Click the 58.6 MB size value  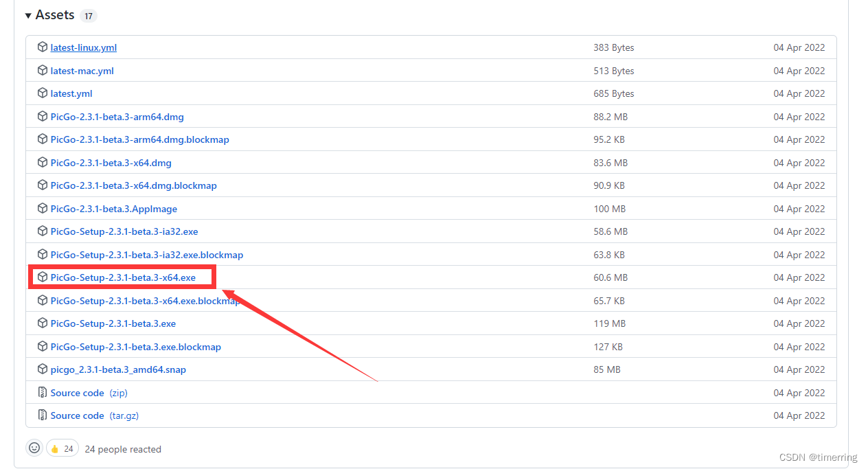pos(610,231)
